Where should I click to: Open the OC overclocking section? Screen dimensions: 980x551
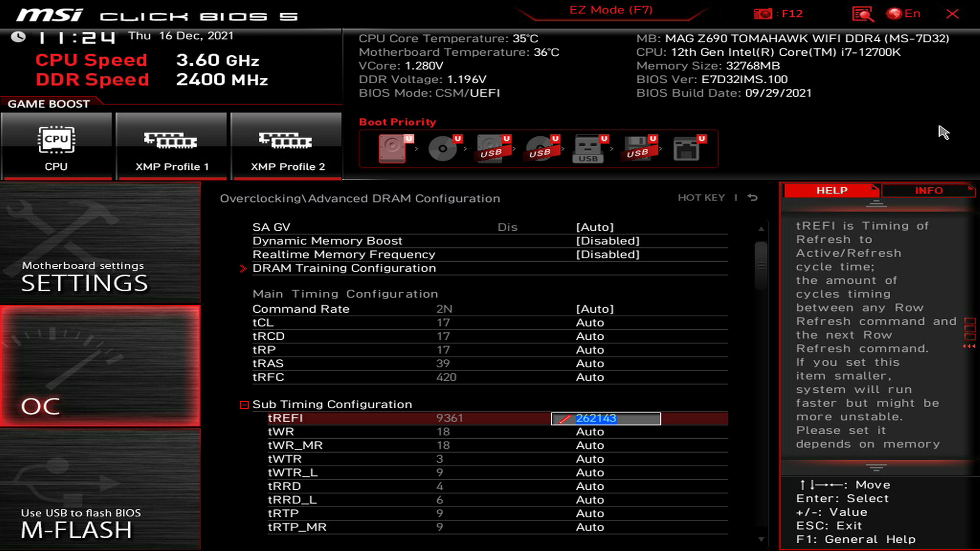(100, 366)
